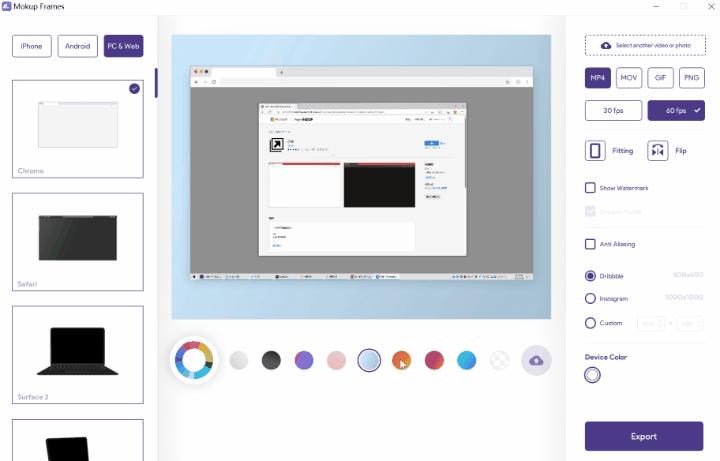
Task: Switch to the Android tab
Action: (x=78, y=46)
